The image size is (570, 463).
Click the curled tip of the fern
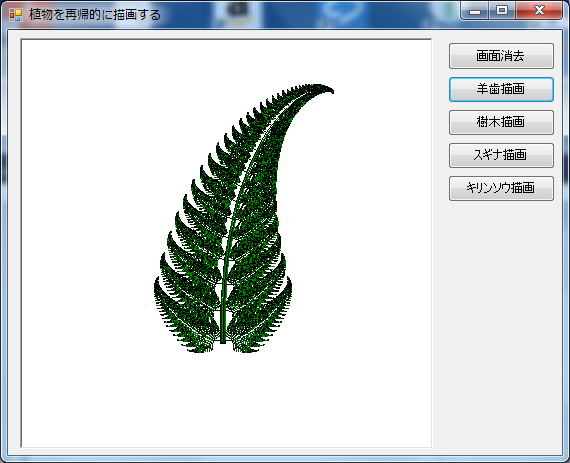coord(325,88)
